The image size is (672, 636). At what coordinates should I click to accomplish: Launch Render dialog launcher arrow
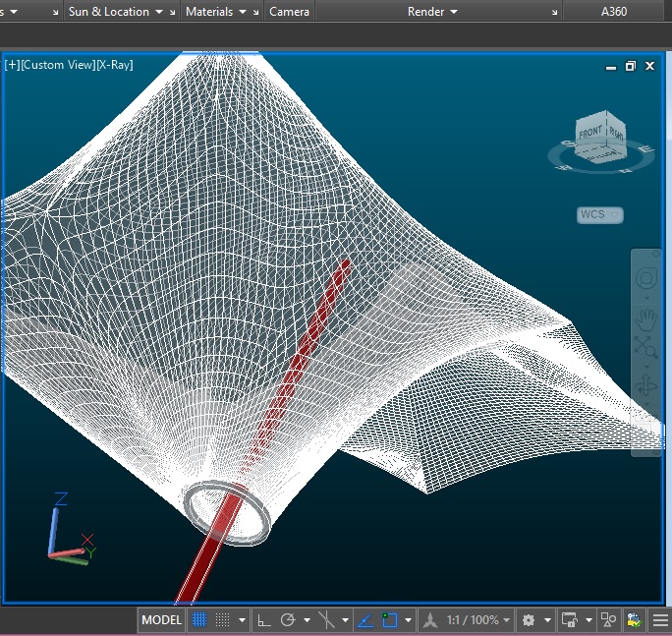point(554,13)
